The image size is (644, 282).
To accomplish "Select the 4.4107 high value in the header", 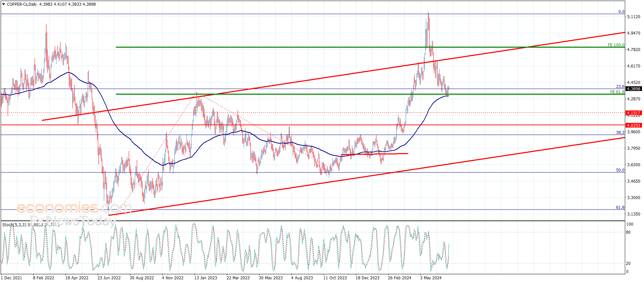I will (60, 4).
